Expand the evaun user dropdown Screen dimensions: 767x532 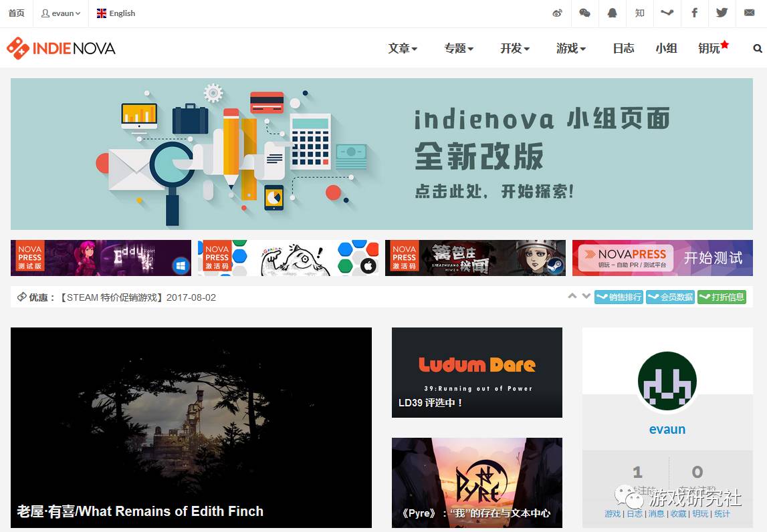(x=61, y=13)
